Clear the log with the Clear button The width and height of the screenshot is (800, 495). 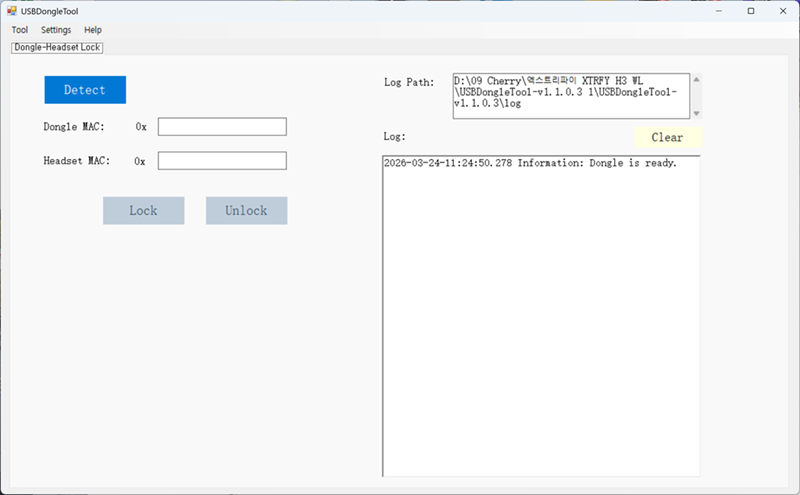click(667, 137)
